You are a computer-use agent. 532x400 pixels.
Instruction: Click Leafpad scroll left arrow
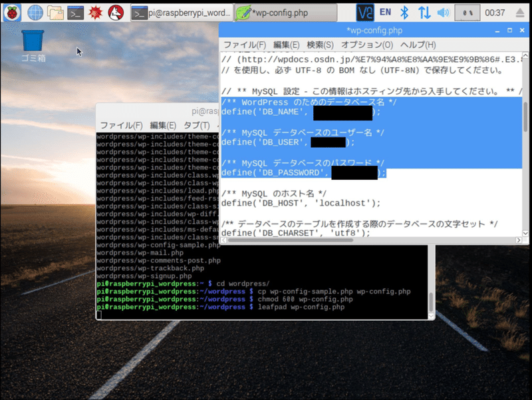223,240
